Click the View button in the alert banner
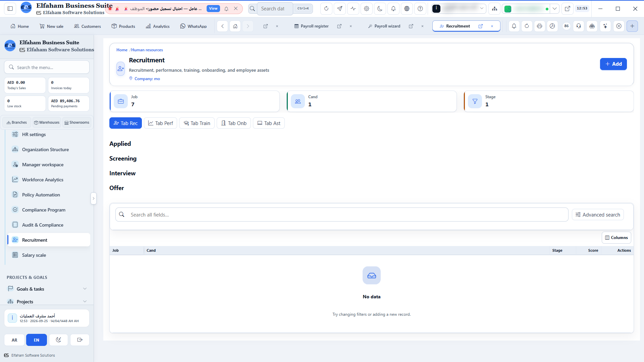Viewport: 644px width, 362px height. (x=213, y=9)
